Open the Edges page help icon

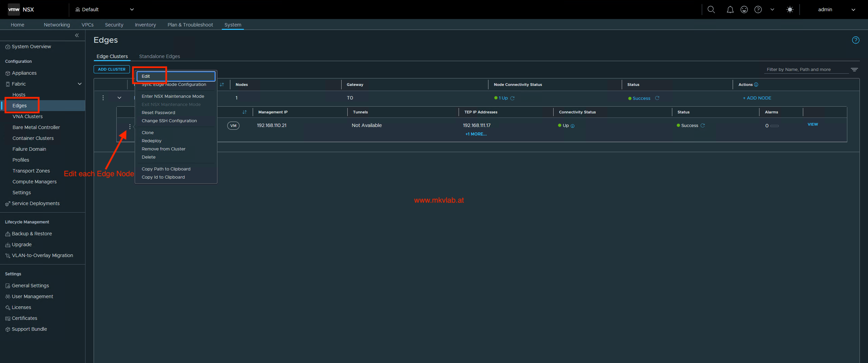pos(856,40)
